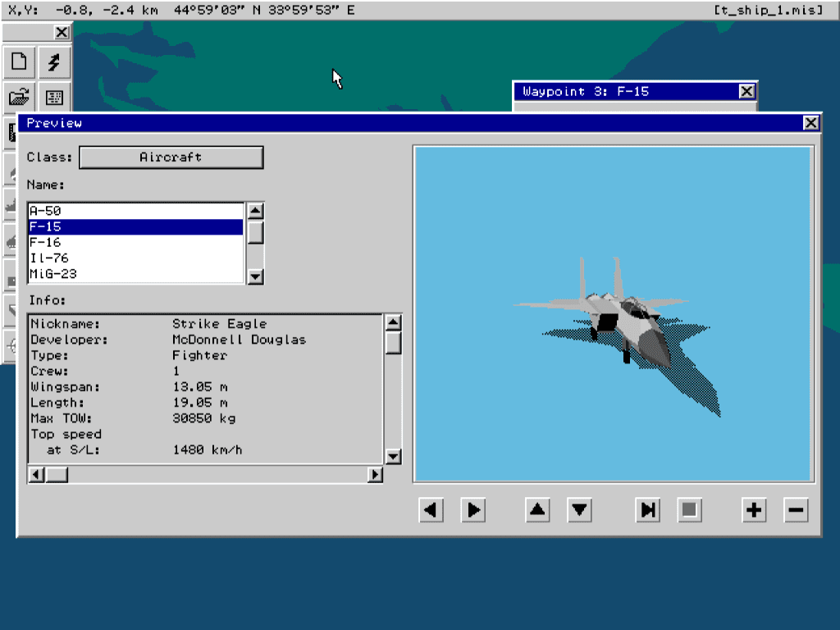Click the lightning bolt toolbar icon

click(x=54, y=62)
